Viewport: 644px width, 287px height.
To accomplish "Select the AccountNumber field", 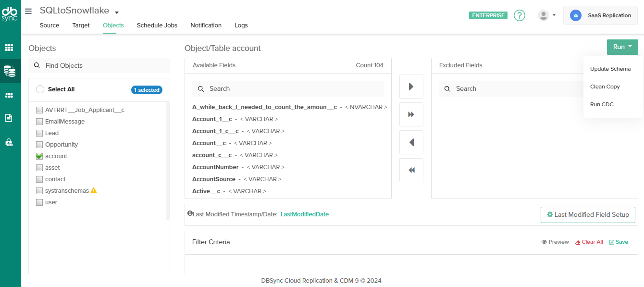I will (238, 167).
